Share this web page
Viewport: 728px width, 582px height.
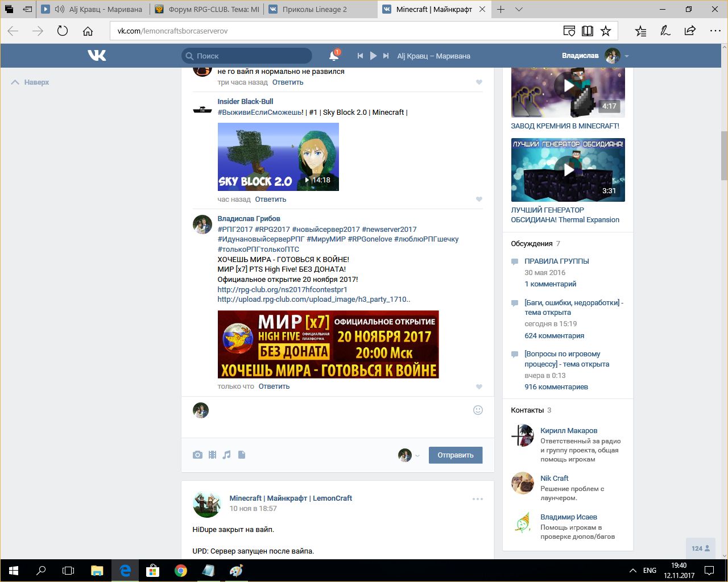[690, 31]
